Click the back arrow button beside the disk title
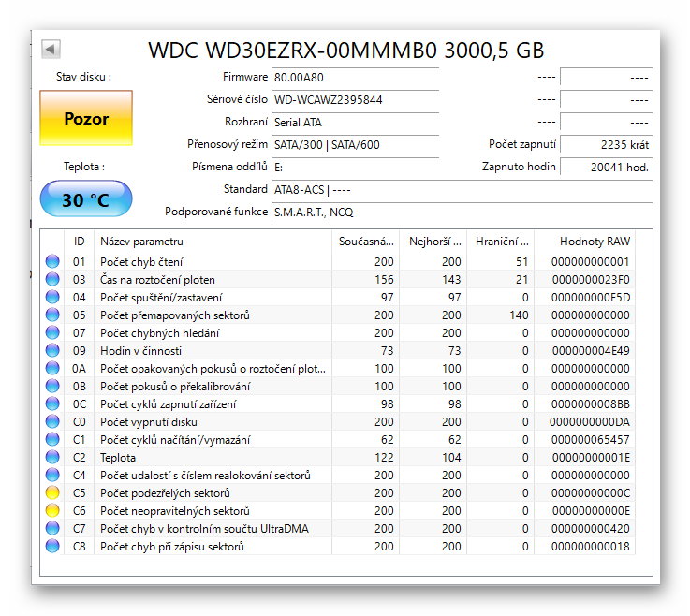Image resolution: width=690 pixels, height=616 pixels. tap(51, 49)
